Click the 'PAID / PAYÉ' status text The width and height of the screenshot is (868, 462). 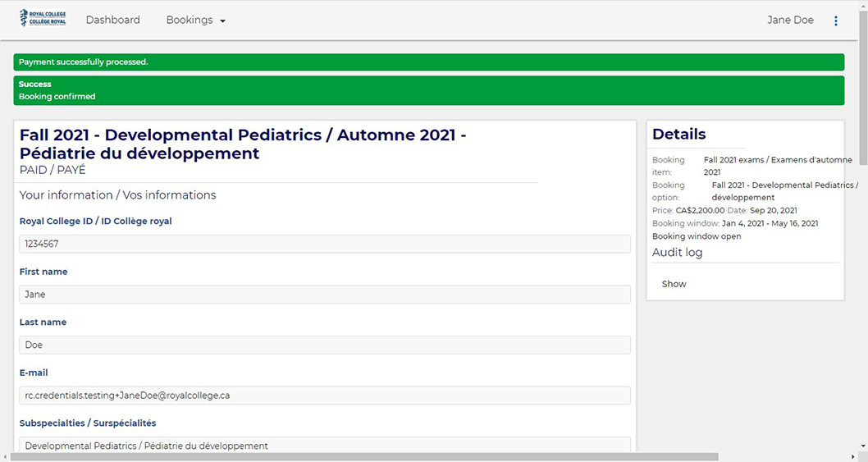53,170
